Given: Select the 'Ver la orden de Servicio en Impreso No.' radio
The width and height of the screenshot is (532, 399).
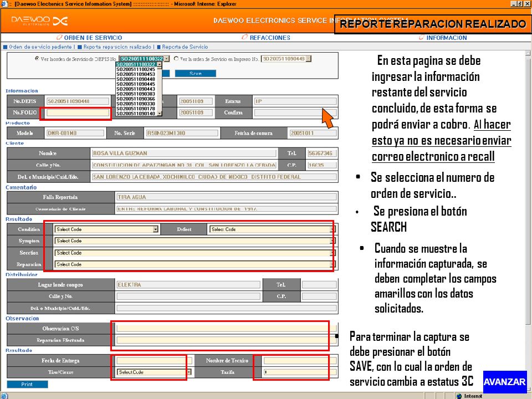Looking at the screenshot, I should 176,59.
